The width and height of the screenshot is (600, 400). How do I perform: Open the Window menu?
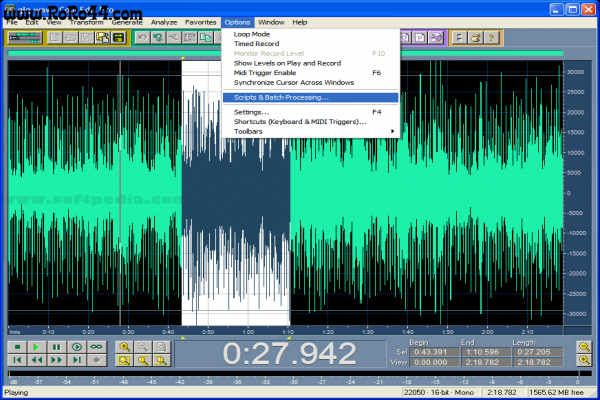click(271, 22)
